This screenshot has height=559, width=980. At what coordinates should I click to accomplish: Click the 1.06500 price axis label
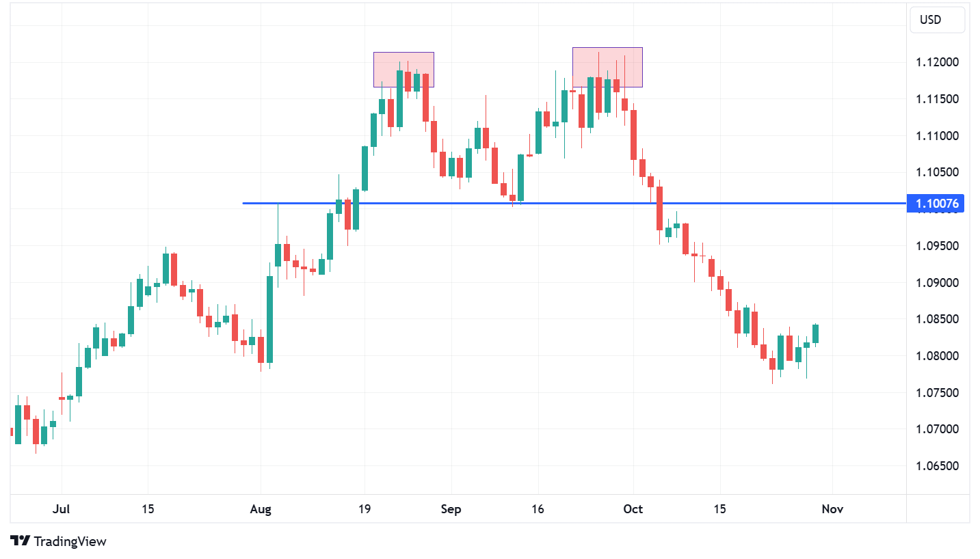click(x=938, y=466)
